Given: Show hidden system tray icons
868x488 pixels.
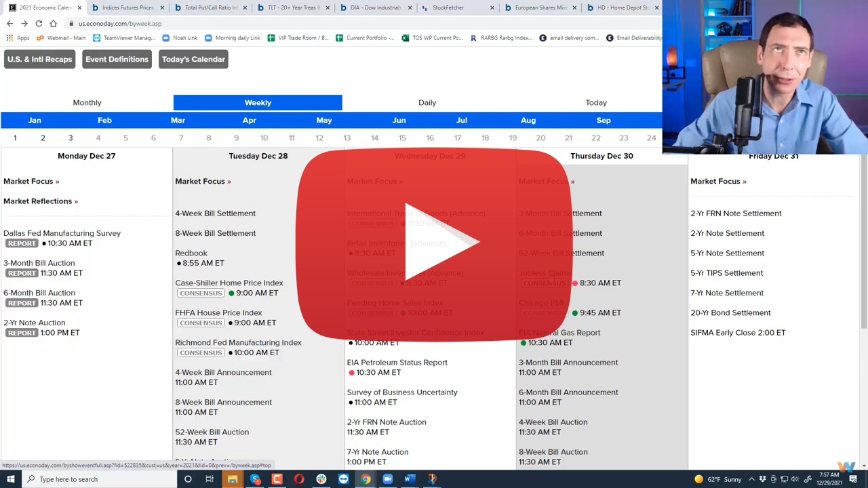Looking at the screenshot, I should click(x=751, y=479).
